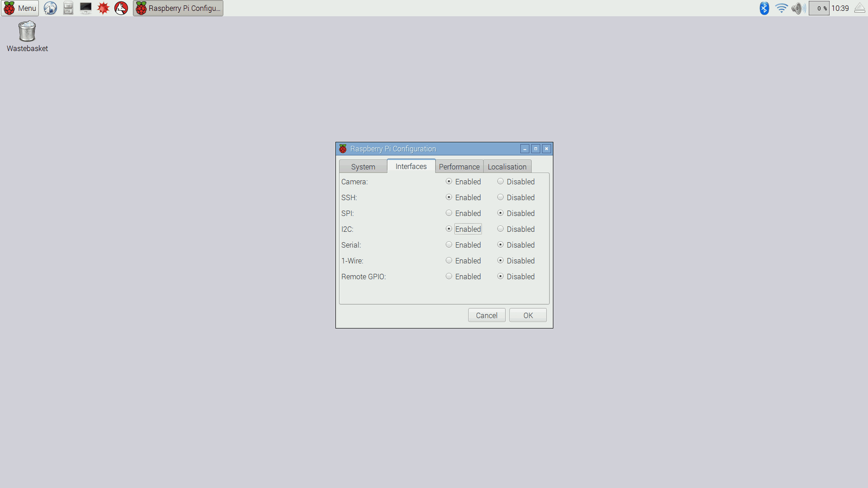Screen dimensions: 868x488
Task: Open the File Manager icon
Action: pyautogui.click(x=68, y=8)
